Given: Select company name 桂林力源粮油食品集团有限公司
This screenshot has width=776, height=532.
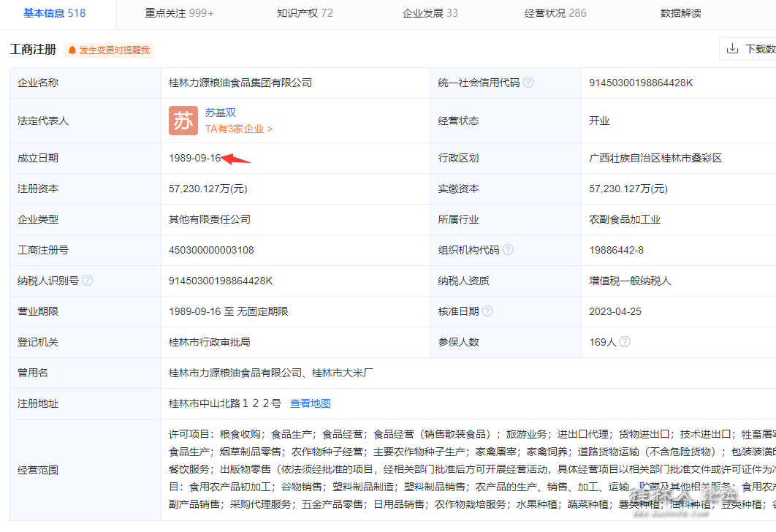Looking at the screenshot, I should point(240,83).
